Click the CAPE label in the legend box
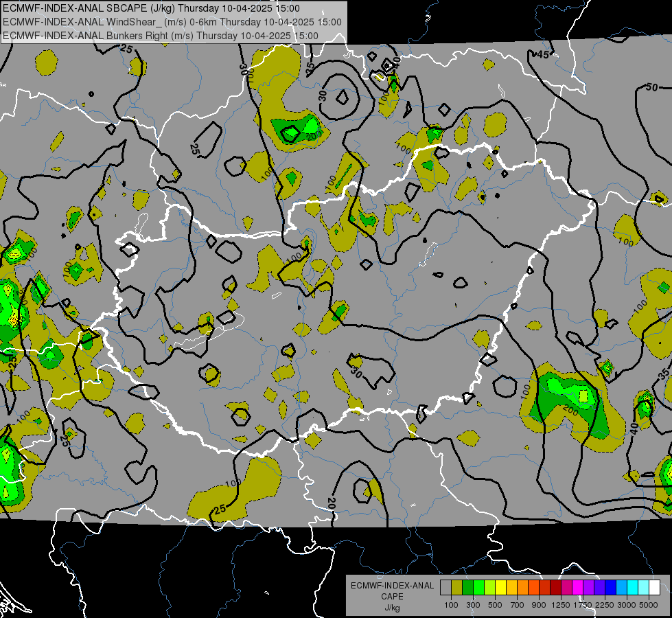Screen dimensions: 672x618 (x=392, y=597)
